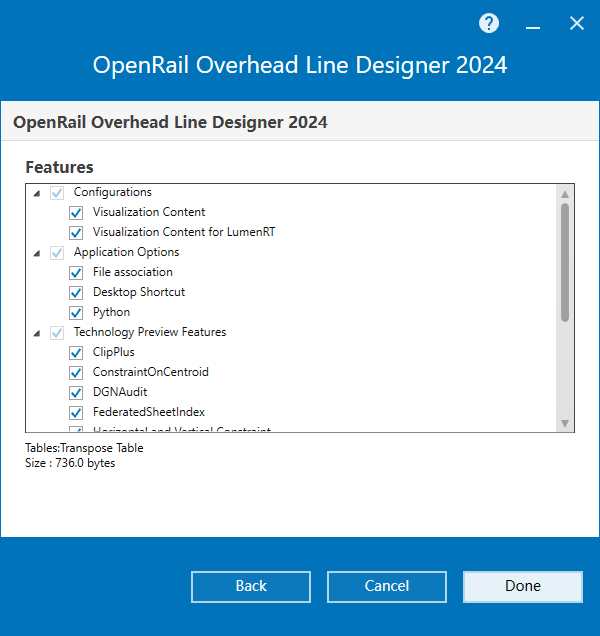Collapse the Technology Preview Features node

pos(37,333)
